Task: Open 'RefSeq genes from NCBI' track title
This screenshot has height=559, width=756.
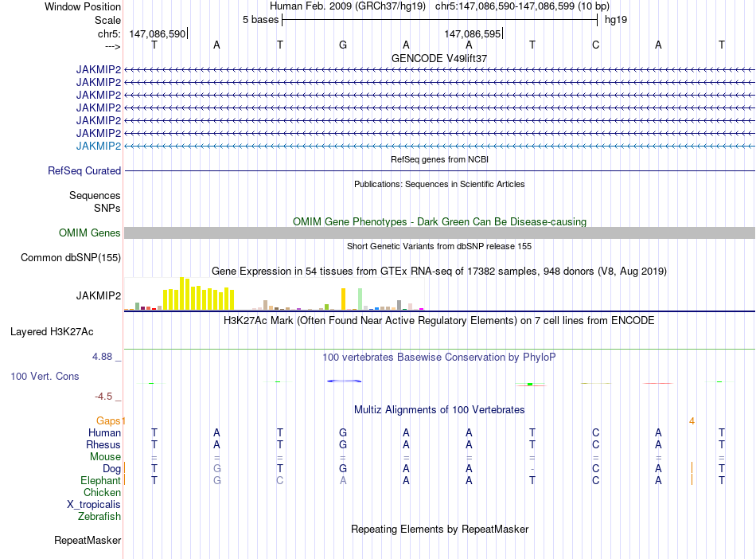Action: (439, 159)
